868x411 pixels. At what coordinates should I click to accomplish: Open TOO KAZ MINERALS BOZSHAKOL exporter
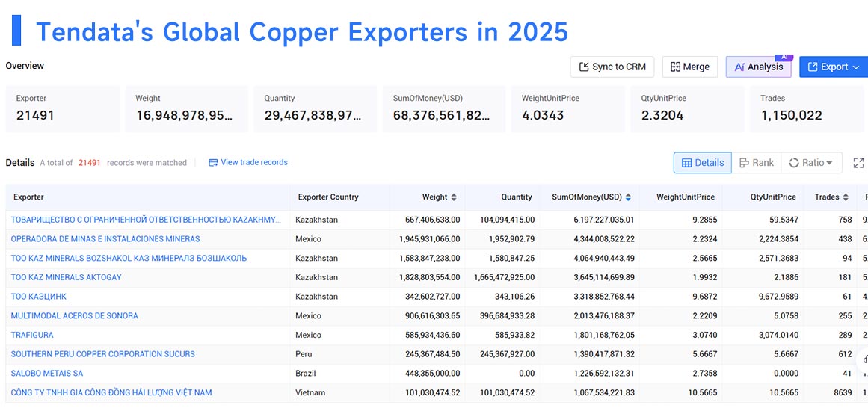tap(129, 259)
